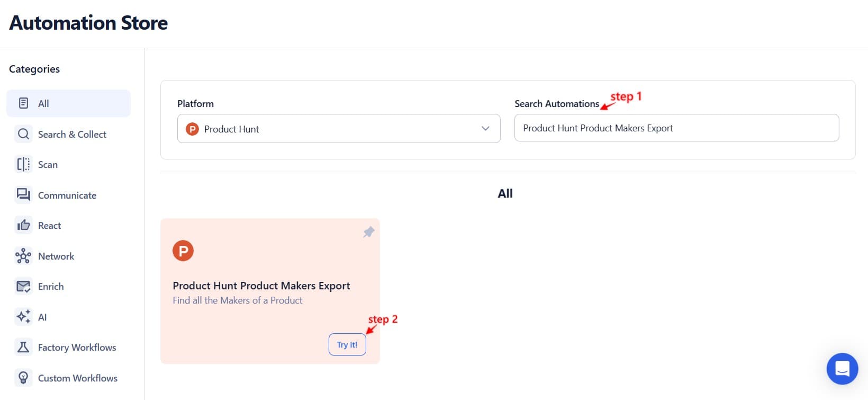
Task: Pin the Product Hunt Product Makers Export automation
Action: (x=368, y=232)
